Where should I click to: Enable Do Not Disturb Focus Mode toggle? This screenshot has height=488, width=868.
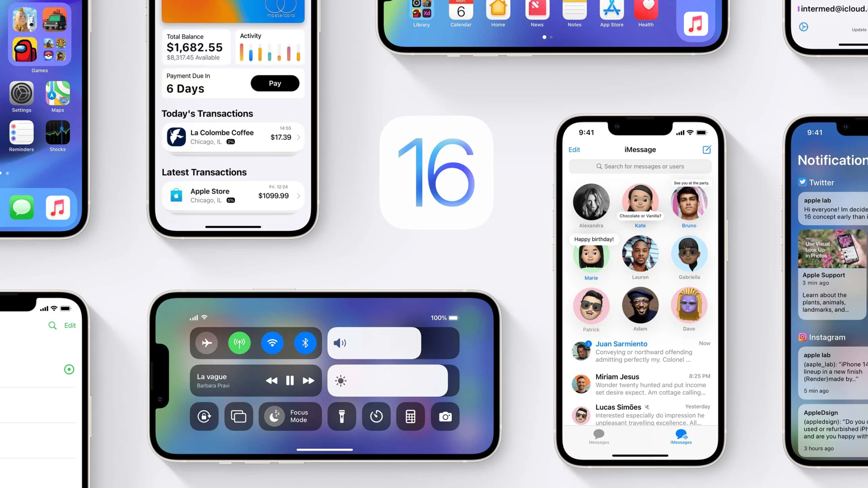coord(274,416)
